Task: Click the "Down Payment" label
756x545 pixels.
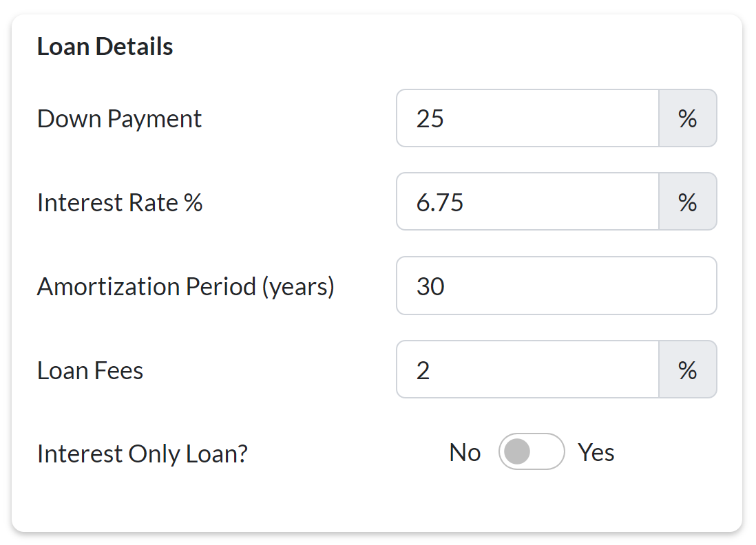Action: [x=119, y=119]
